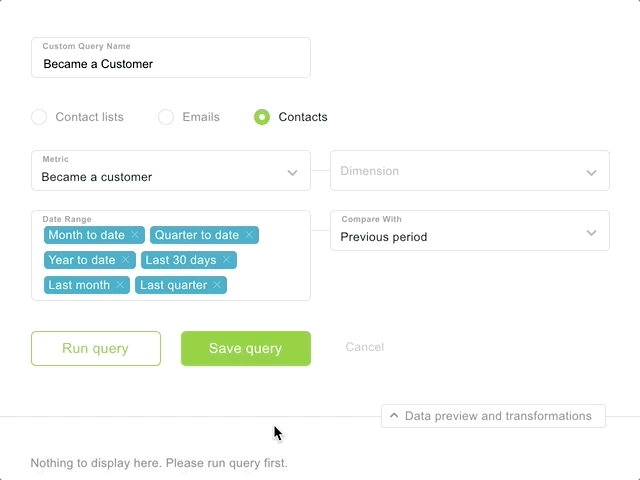Remove the Year to date tag
This screenshot has height=480, width=640.
click(126, 260)
